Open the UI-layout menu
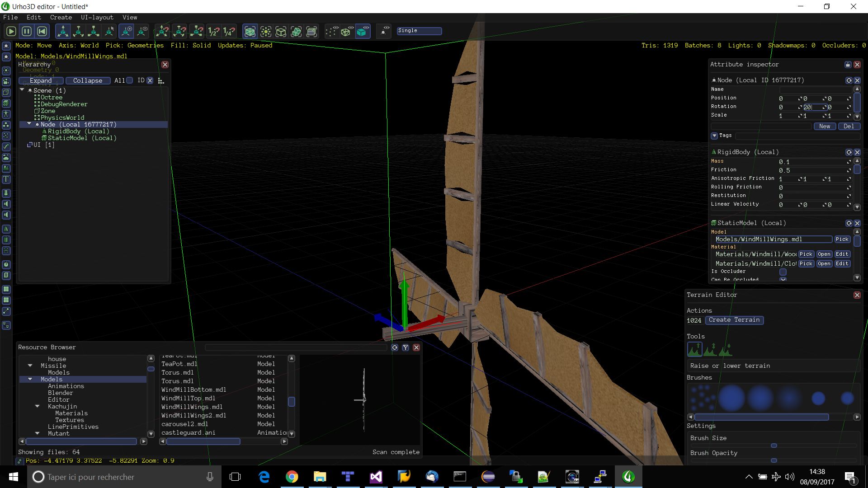The height and width of the screenshot is (488, 868). click(x=97, y=17)
